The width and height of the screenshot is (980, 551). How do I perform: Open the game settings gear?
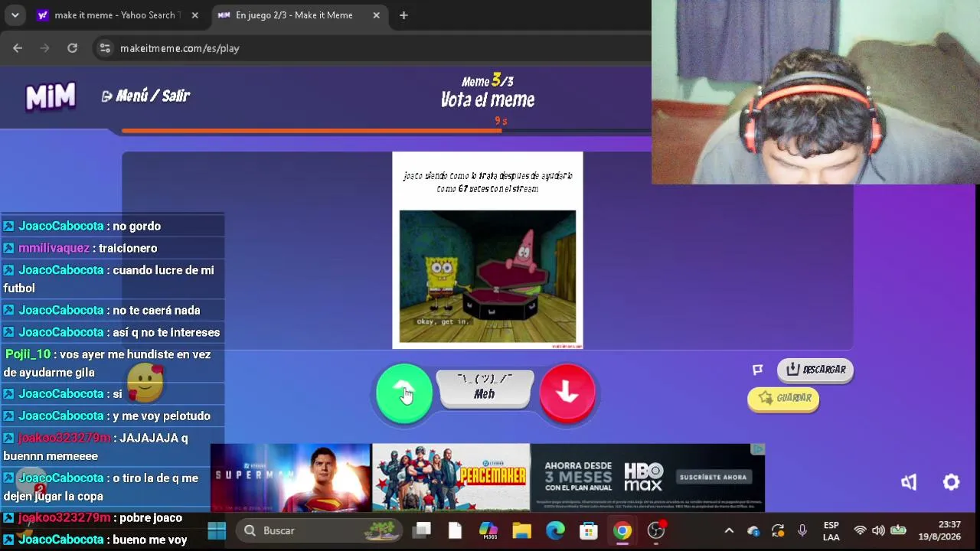pyautogui.click(x=951, y=482)
